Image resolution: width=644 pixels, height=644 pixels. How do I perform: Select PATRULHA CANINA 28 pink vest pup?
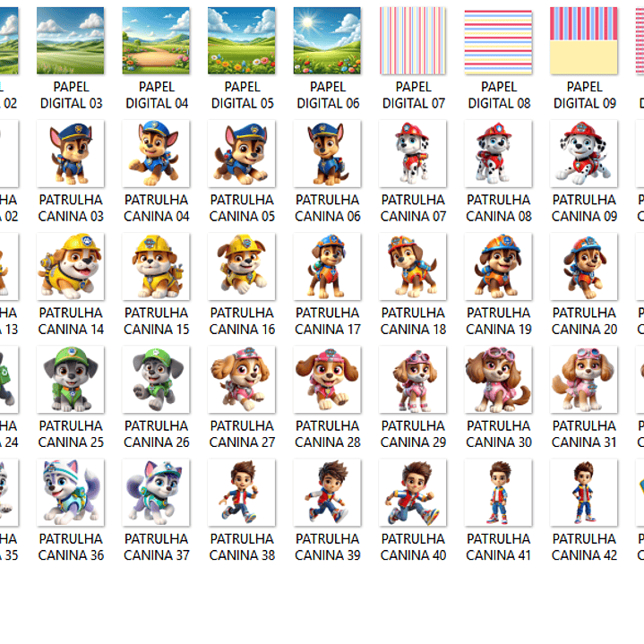click(x=327, y=380)
